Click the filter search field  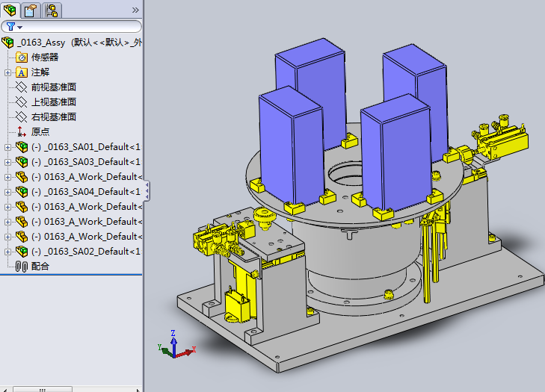pos(72,27)
